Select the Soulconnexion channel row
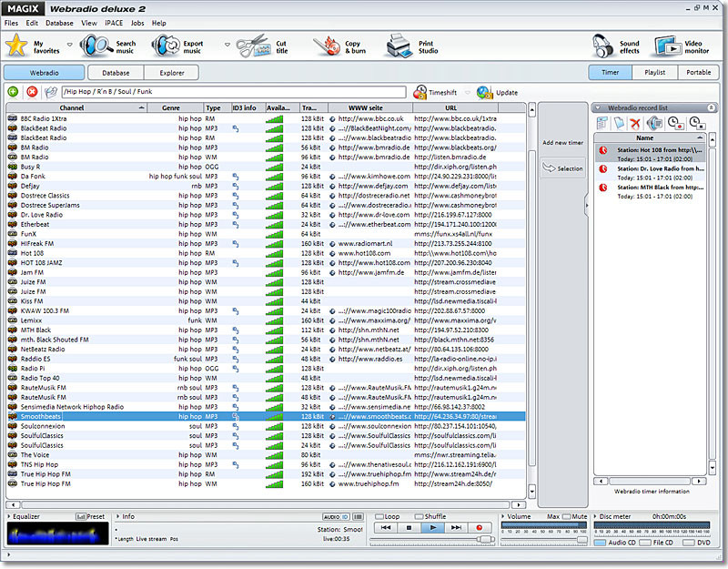The height and width of the screenshot is (569, 728). (266, 426)
